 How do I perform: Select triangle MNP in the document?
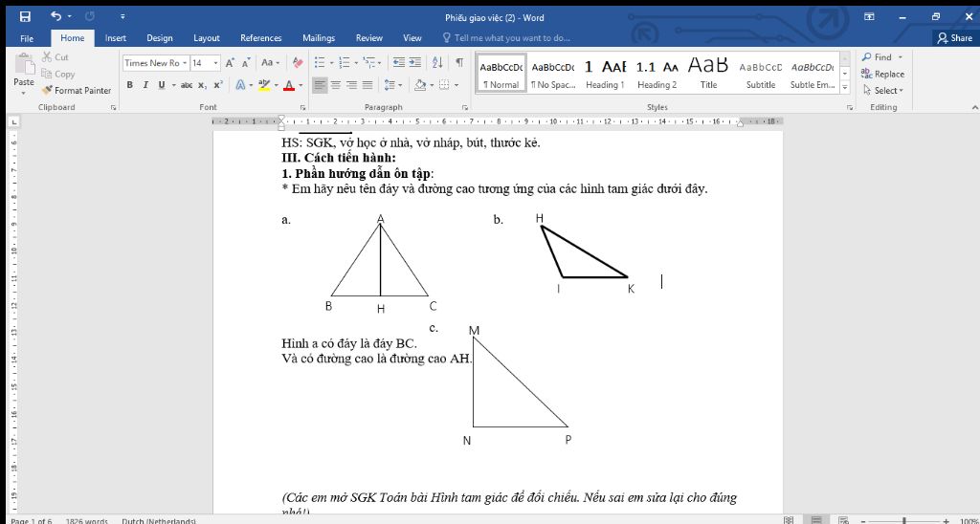(x=520, y=382)
